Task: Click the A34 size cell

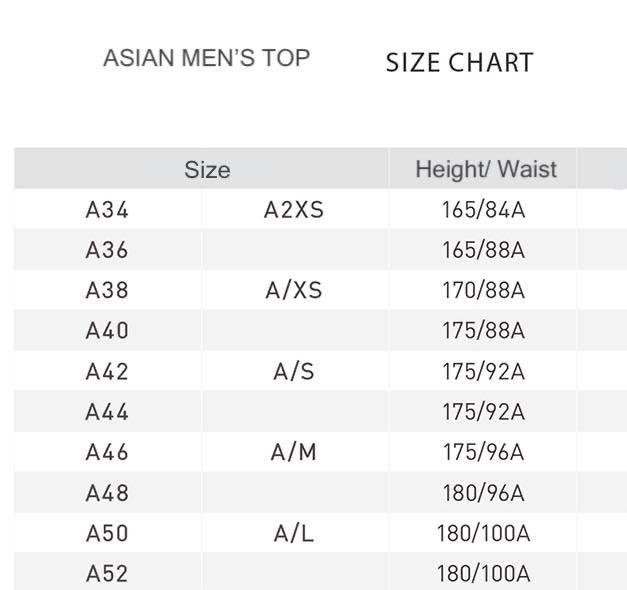Action: coord(107,210)
